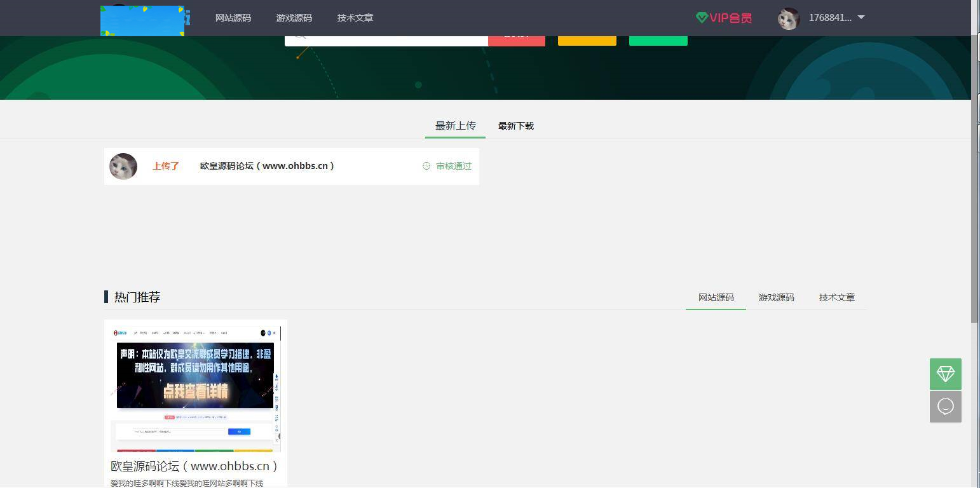Open 技术文章 in the navigation bar
Viewport: 980px width, 488px height.
tap(355, 18)
